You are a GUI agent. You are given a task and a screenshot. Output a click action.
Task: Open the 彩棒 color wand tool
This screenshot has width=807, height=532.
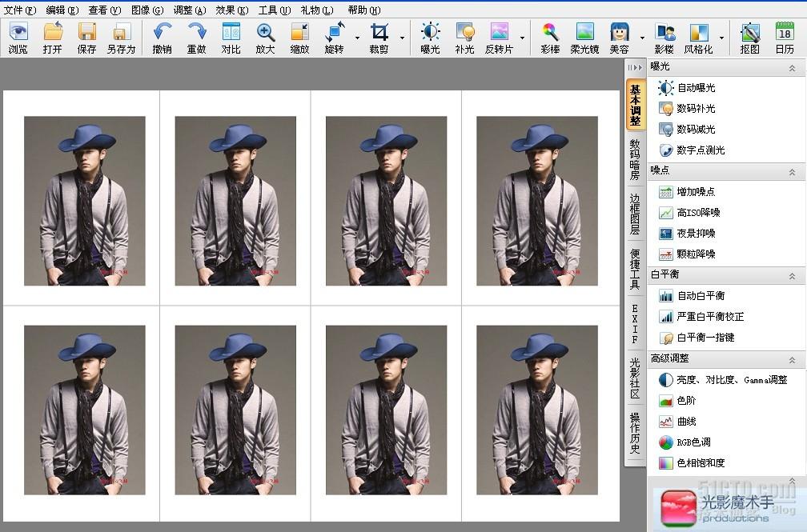coord(550,38)
